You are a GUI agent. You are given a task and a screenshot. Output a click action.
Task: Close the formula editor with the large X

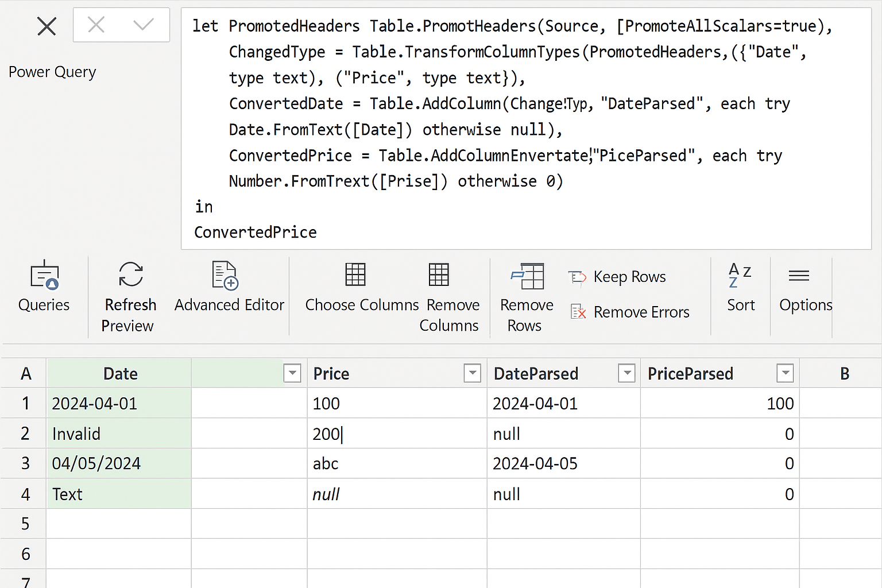pos(47,26)
